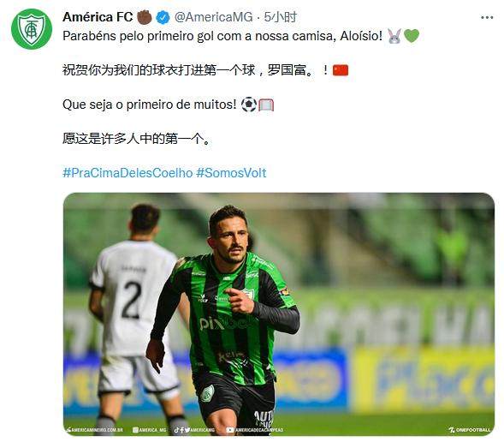This screenshot has height=442, width=504.
Task: Click the 5小时 timestamp
Action: [281, 17]
